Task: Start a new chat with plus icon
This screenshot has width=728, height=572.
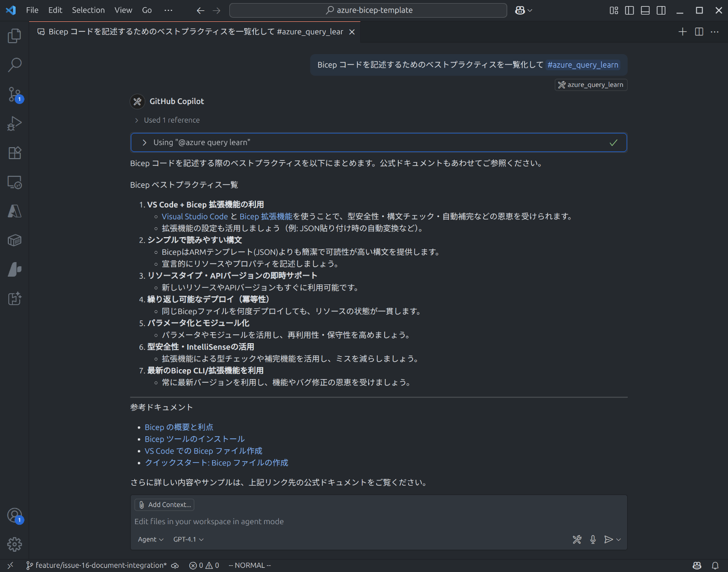Action: click(683, 32)
